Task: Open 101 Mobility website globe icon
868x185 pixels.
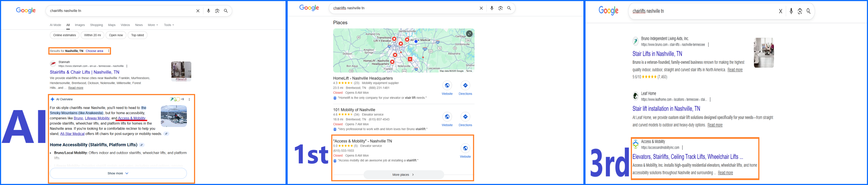Action: click(x=447, y=117)
